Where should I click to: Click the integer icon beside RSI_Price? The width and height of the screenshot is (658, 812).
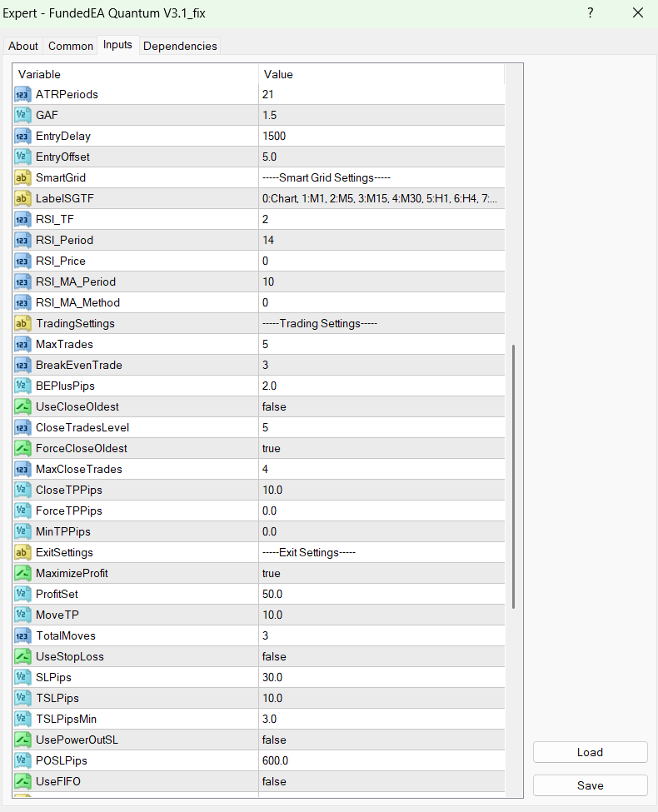[x=22, y=261]
